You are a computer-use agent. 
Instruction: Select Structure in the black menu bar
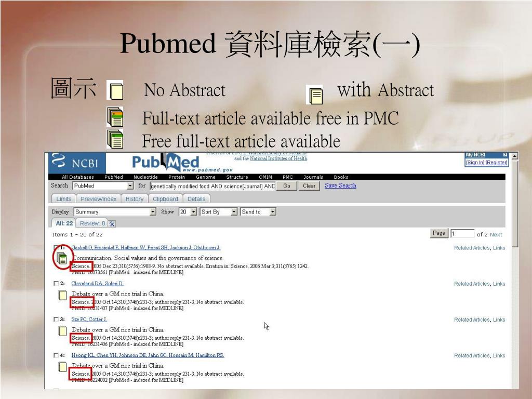tap(237, 177)
